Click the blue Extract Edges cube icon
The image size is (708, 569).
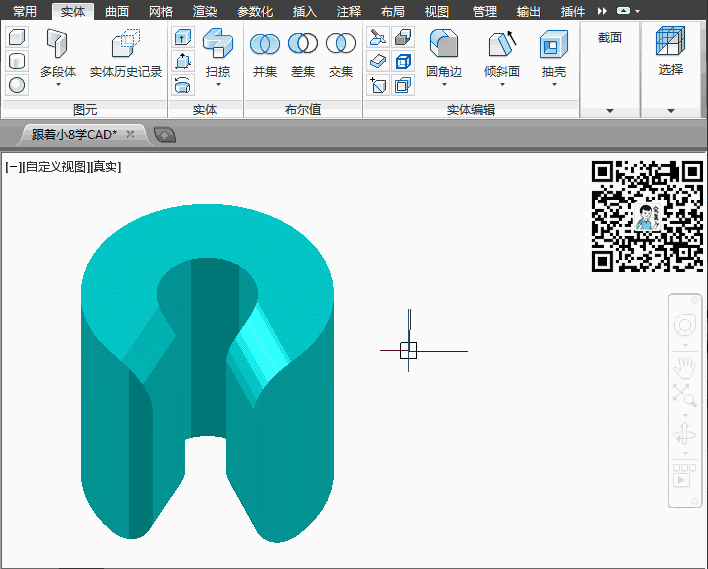[403, 61]
